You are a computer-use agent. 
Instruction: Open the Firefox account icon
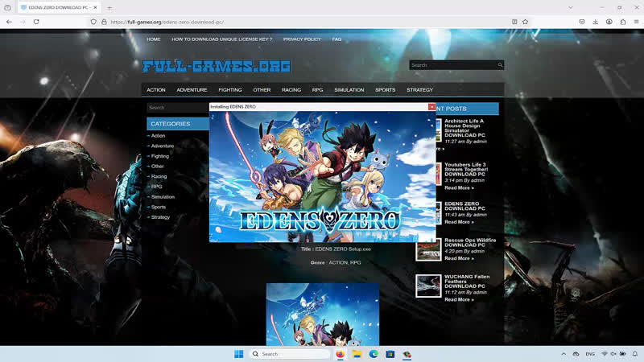[609, 22]
